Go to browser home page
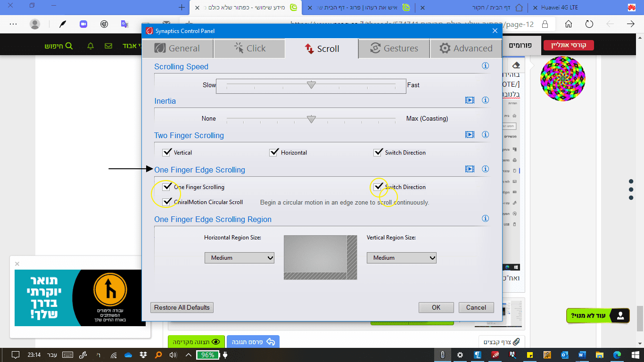Screen dimensions: 644x362 pyautogui.click(x=569, y=24)
